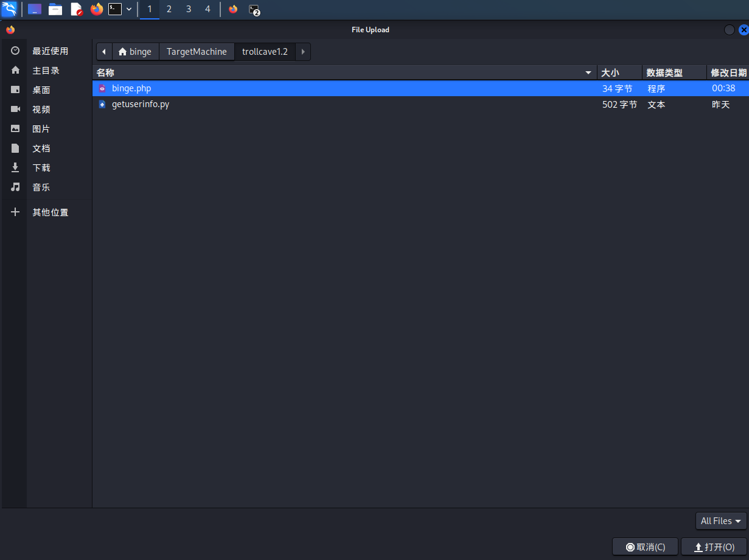Click the Firefox icon in dialog titlebar
This screenshot has width=749, height=560.
pos(10,30)
